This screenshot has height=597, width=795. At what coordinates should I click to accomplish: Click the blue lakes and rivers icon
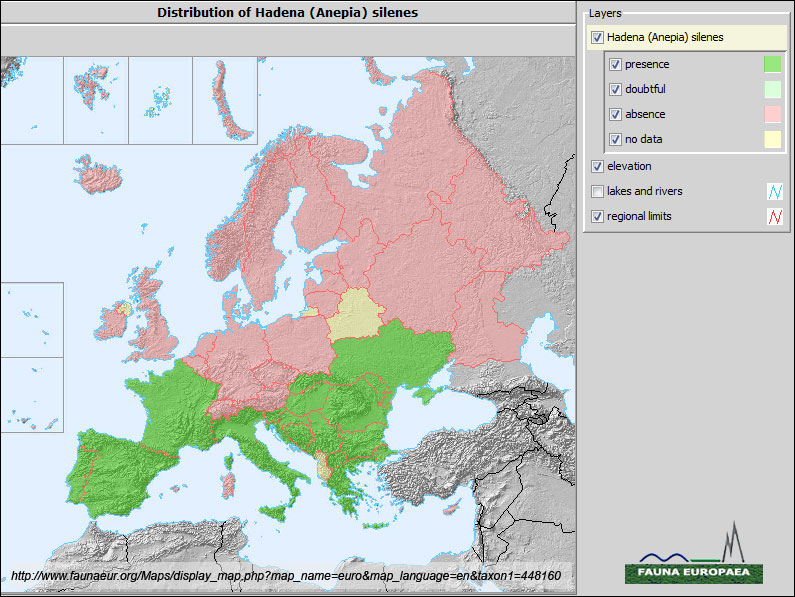[x=772, y=191]
